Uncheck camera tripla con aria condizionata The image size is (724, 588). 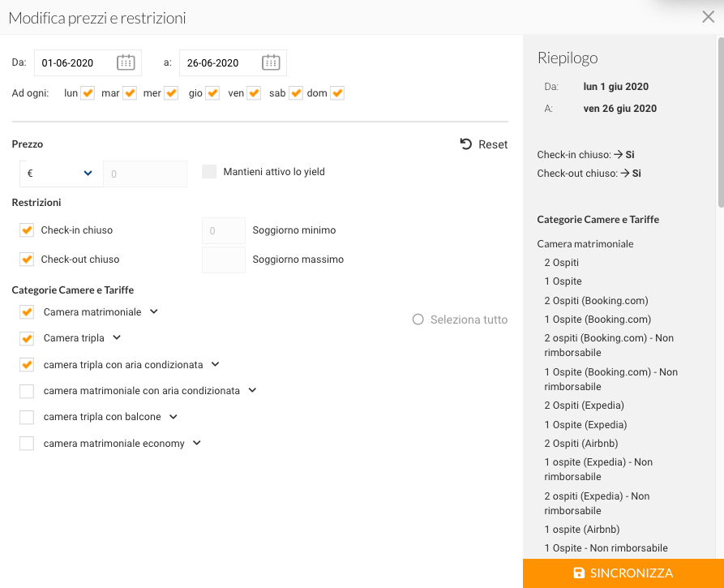pyautogui.click(x=27, y=365)
